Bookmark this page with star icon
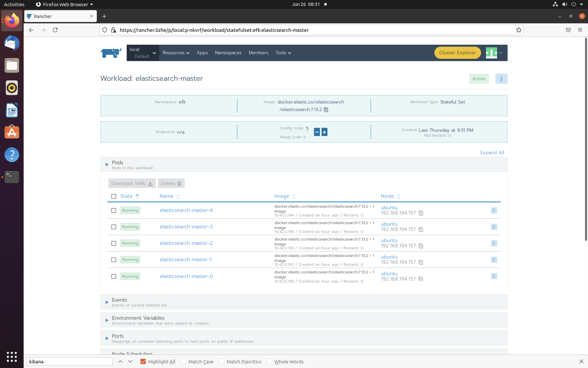Viewport: 588px width, 368px height. 518,30
